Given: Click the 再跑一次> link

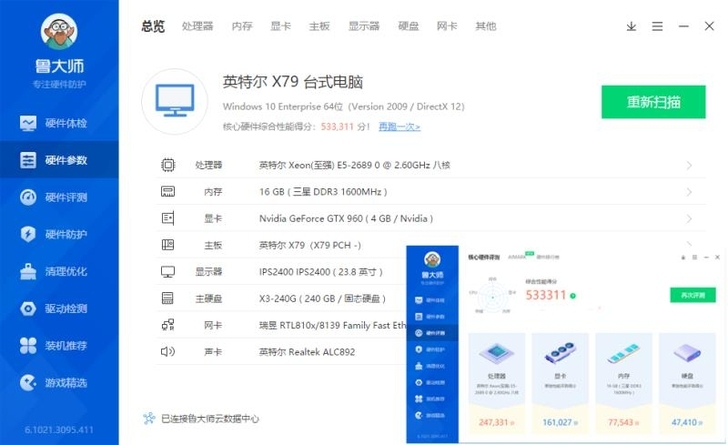Looking at the screenshot, I should [x=399, y=126].
